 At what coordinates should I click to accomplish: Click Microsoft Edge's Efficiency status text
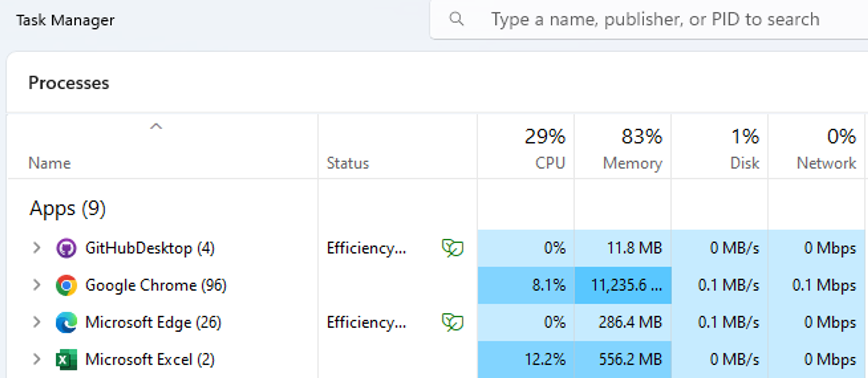pos(367,323)
